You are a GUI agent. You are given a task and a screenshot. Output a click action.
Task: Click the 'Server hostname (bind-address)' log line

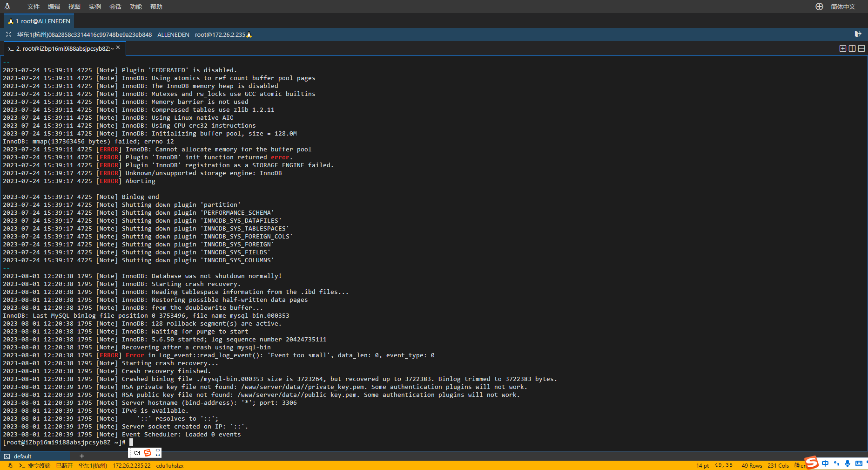(x=150, y=402)
